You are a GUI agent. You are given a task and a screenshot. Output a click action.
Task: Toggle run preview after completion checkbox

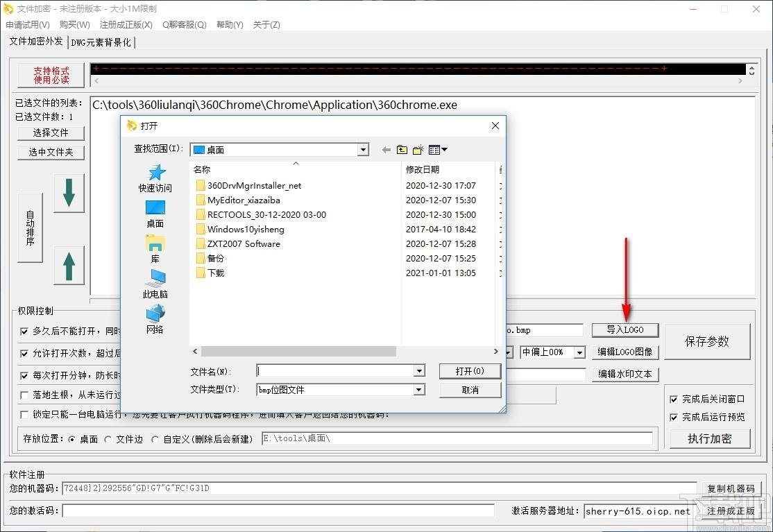tap(673, 418)
